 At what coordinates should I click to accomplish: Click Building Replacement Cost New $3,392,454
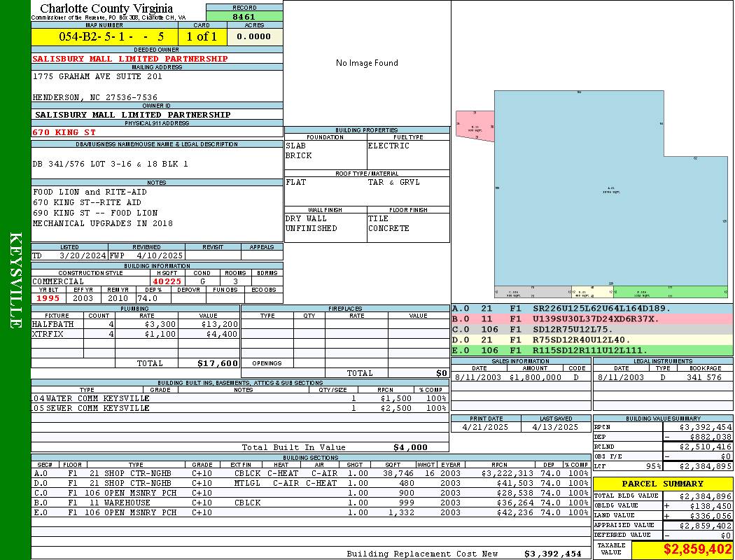pos(553,554)
